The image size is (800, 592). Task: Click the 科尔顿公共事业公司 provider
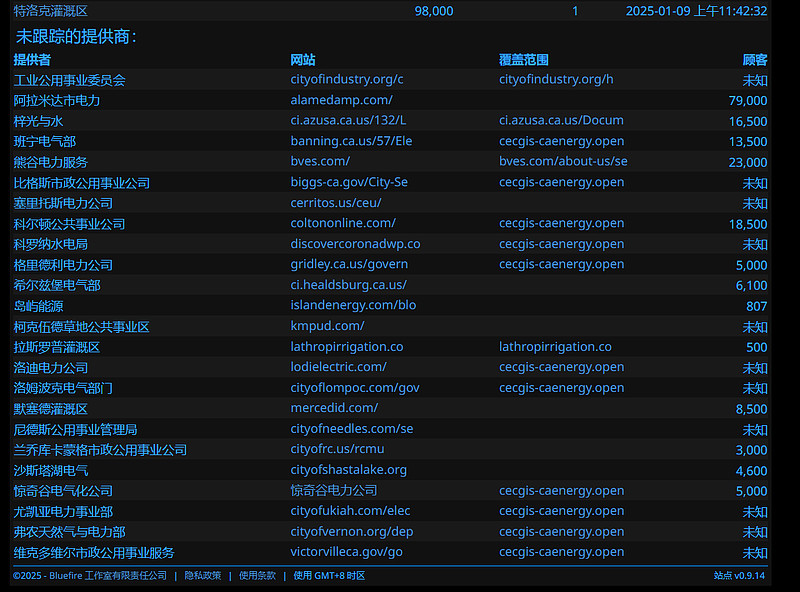(x=69, y=224)
